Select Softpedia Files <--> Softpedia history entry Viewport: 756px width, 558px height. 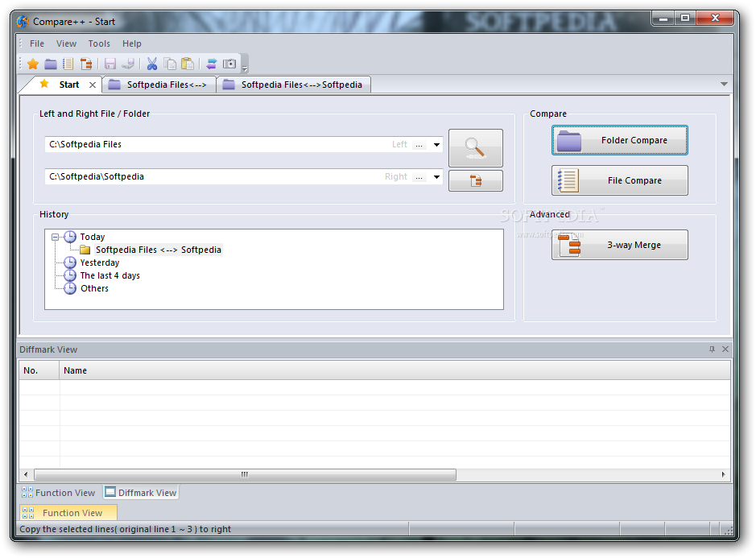point(158,250)
